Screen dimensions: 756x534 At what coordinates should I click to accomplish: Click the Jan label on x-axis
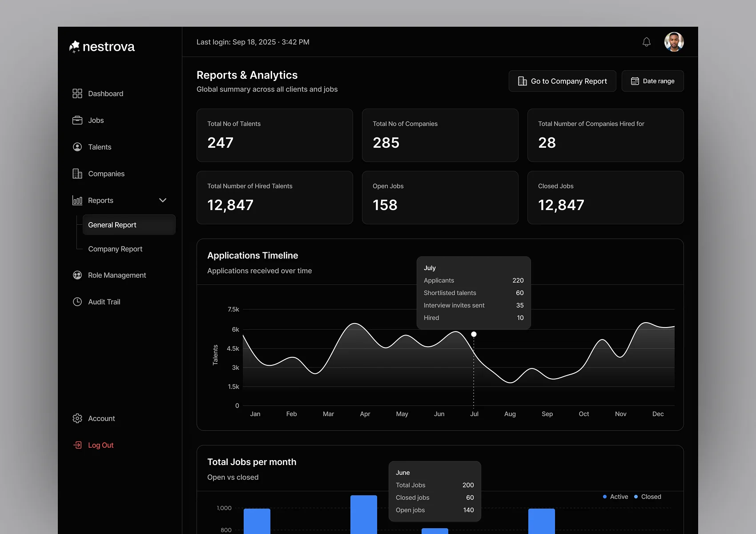pos(255,414)
